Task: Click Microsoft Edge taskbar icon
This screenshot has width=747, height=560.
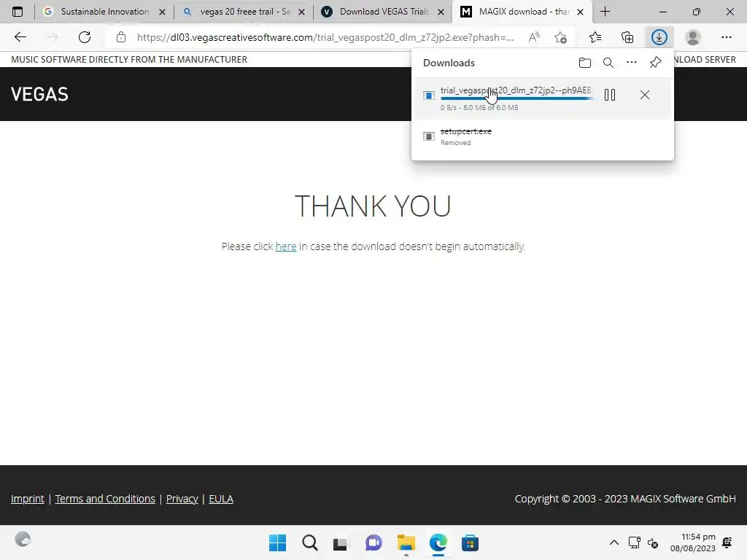Action: [438, 542]
